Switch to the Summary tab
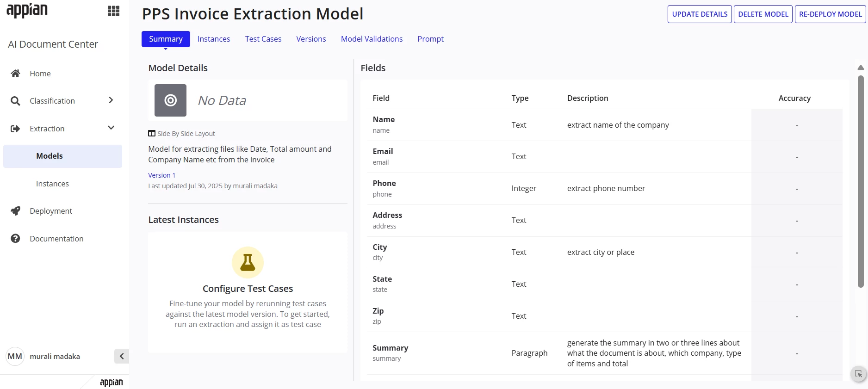Screen dimensions: 868x389 click(x=166, y=39)
